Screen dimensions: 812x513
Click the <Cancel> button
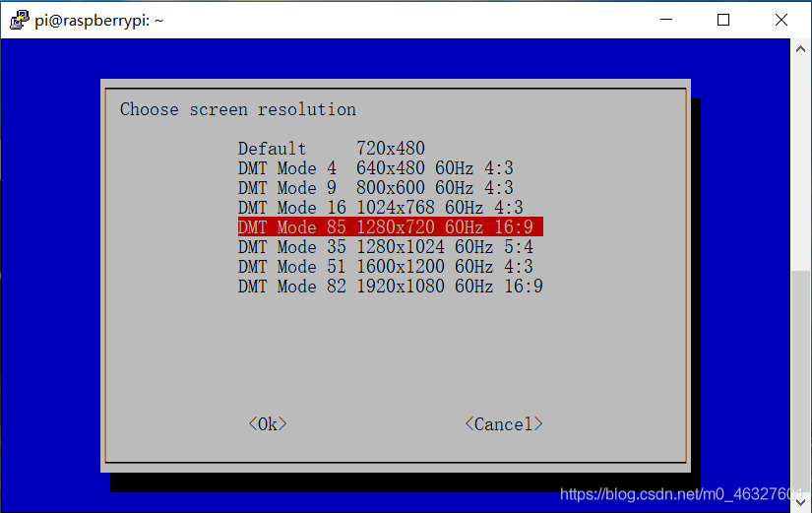504,423
